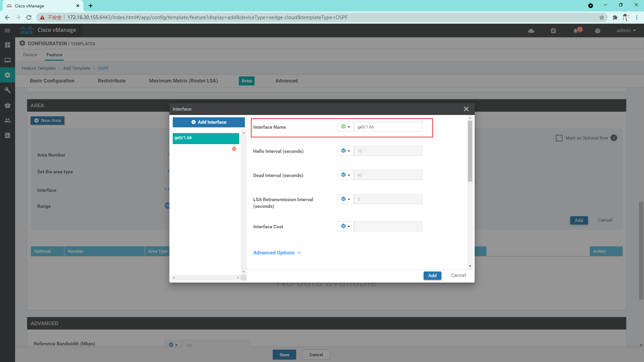The height and width of the screenshot is (362, 644).
Task: Select the ge0/1.66 interface entry
Action: [206, 138]
